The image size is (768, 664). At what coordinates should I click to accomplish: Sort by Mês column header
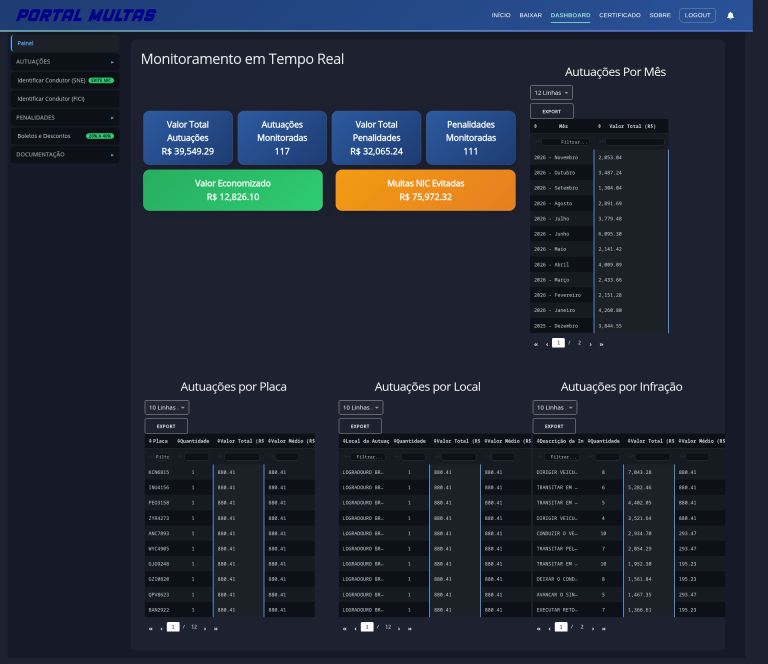[562, 126]
